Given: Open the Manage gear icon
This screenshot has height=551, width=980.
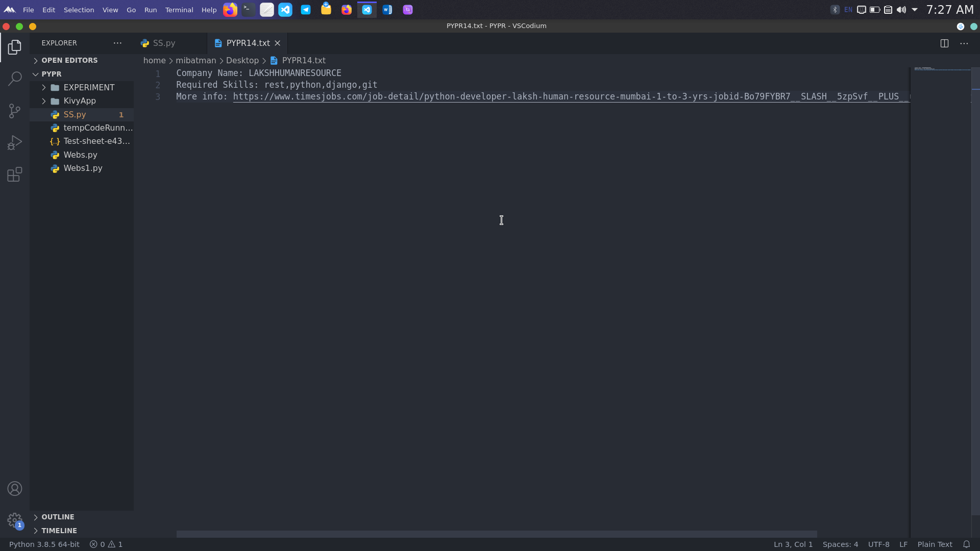Looking at the screenshot, I should [x=15, y=520].
